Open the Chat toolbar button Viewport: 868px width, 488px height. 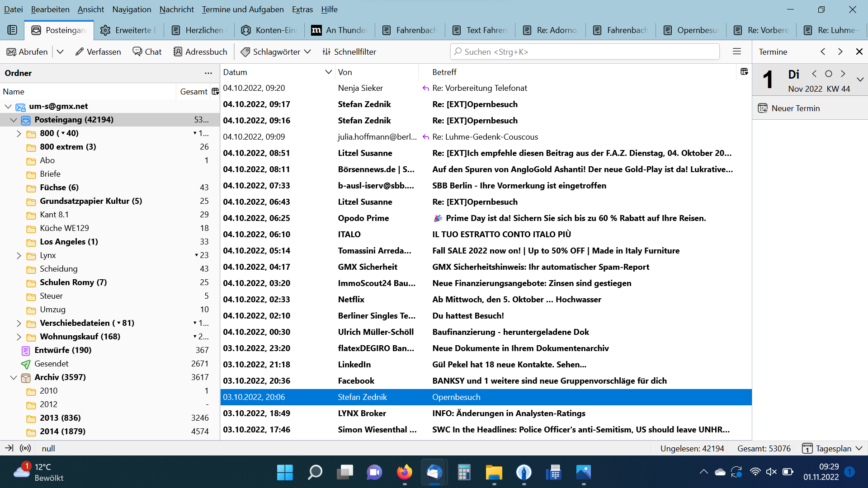coord(147,52)
